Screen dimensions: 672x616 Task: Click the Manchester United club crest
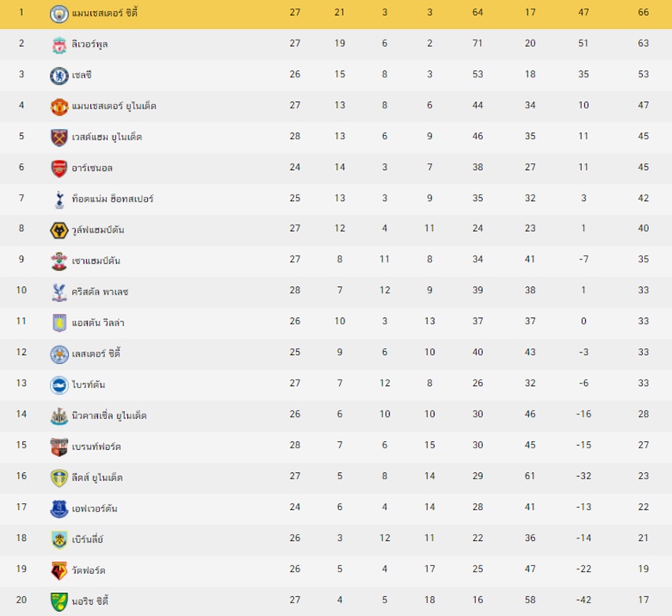coord(59,107)
